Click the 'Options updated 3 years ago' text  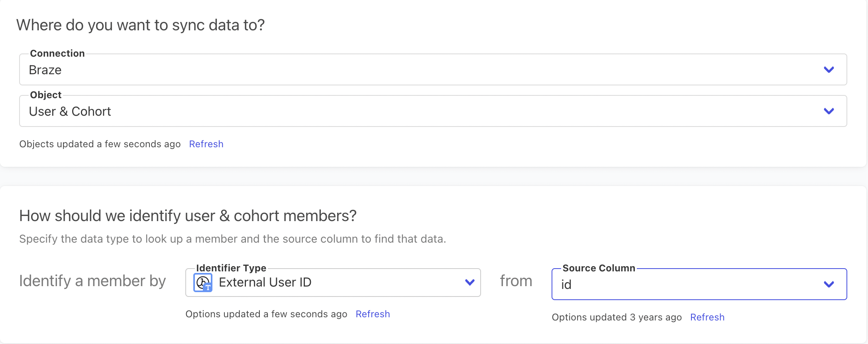coord(617,317)
